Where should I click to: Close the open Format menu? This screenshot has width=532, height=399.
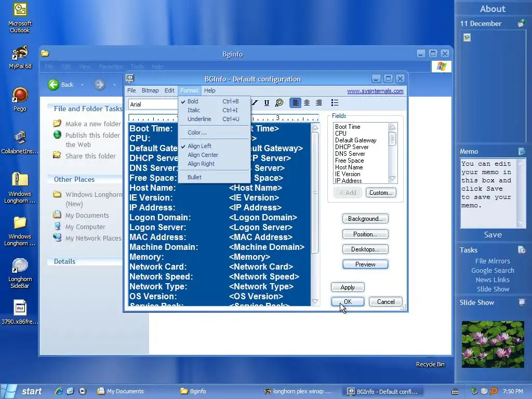click(x=189, y=90)
